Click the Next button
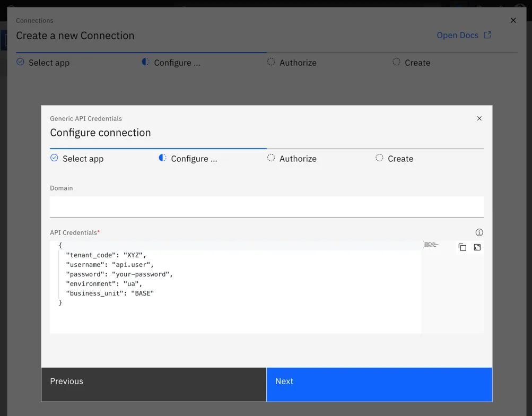The height and width of the screenshot is (416, 532). pyautogui.click(x=379, y=385)
